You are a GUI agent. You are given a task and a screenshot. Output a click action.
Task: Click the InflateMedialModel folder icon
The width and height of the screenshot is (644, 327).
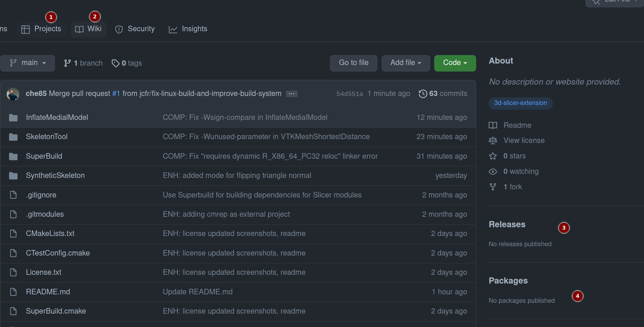point(13,118)
